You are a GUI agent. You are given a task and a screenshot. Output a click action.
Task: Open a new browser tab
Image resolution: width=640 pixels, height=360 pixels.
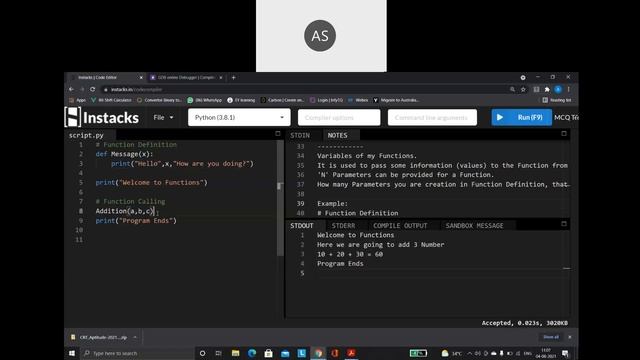pyautogui.click(x=233, y=78)
